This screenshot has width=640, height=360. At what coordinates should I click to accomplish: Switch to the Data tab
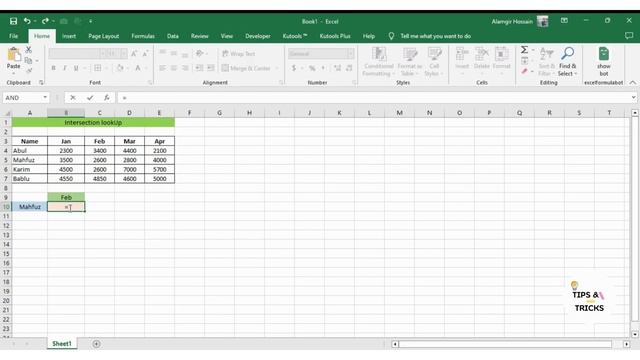pos(173,36)
